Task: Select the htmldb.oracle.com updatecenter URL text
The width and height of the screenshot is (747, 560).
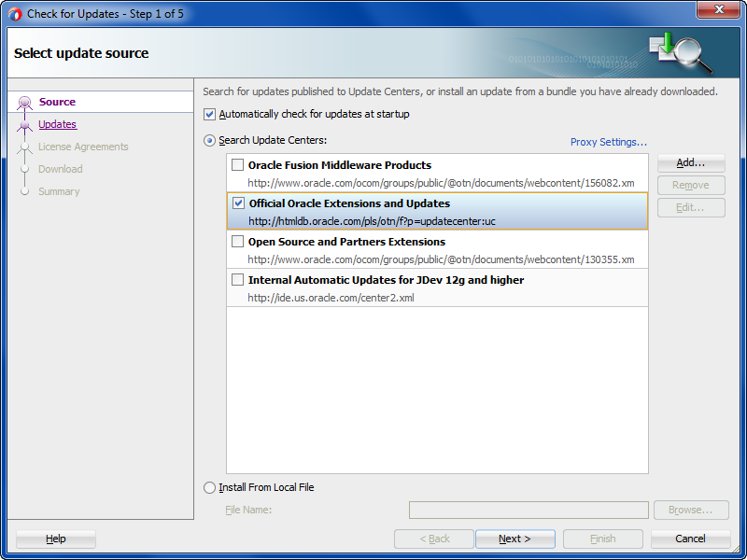Action: click(x=372, y=221)
